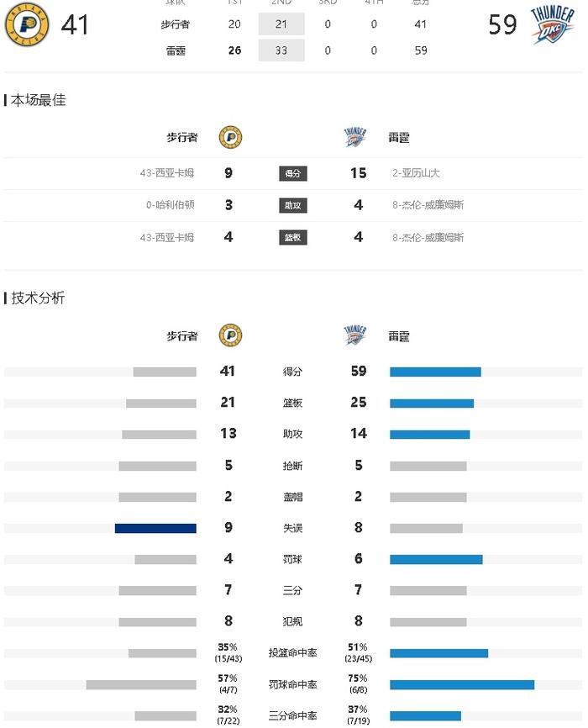Click the 篮板 badge in best players
The image size is (588, 728).
pyautogui.click(x=293, y=238)
